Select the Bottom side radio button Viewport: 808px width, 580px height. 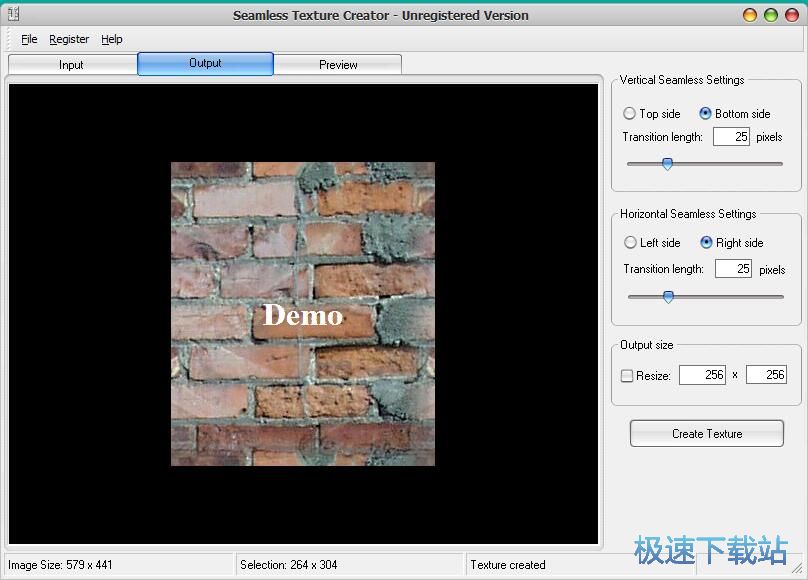coord(706,114)
